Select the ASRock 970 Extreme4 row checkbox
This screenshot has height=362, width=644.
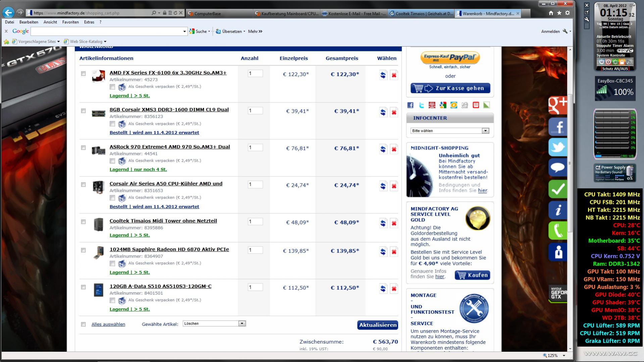pyautogui.click(x=83, y=148)
